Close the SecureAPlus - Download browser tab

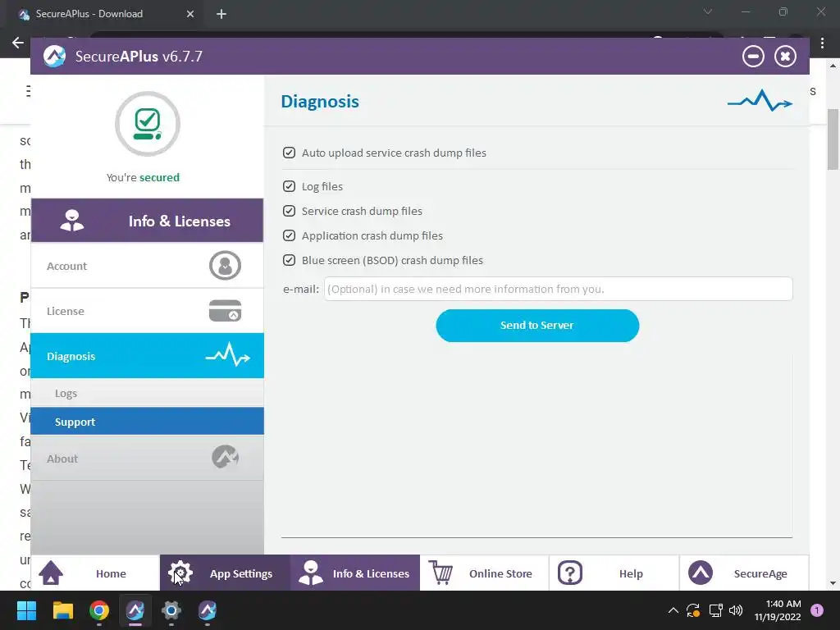click(189, 14)
